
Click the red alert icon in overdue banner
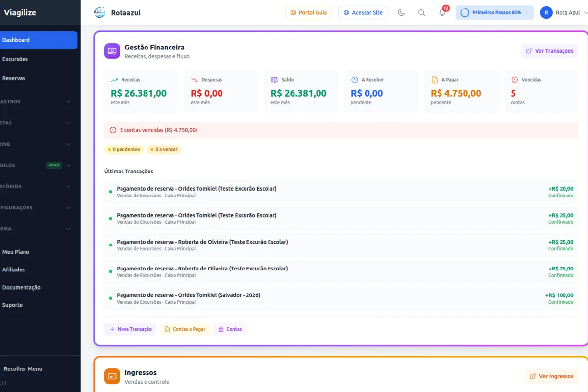[113, 130]
